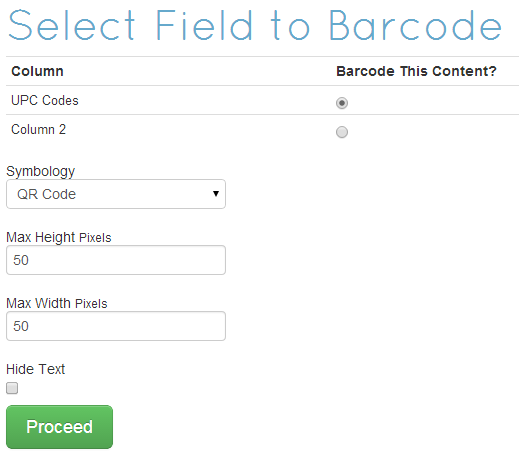Image resolution: width=519 pixels, height=464 pixels.
Task: Open the Symbology dropdown
Action: [116, 194]
